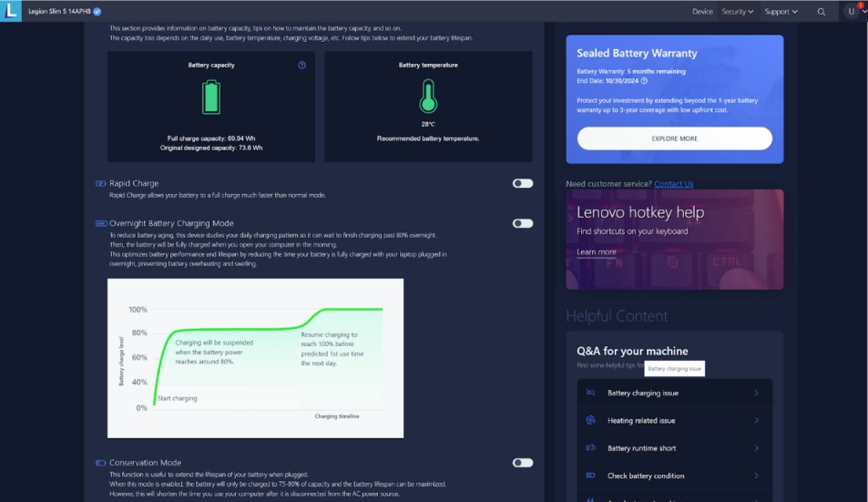Open the Device menu

click(x=702, y=12)
